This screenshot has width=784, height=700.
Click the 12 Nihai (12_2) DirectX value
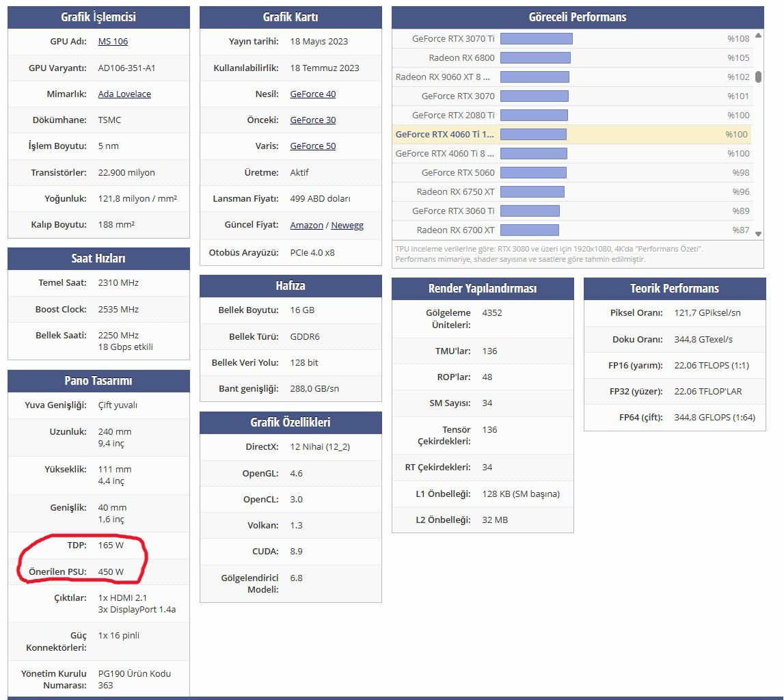(320, 446)
